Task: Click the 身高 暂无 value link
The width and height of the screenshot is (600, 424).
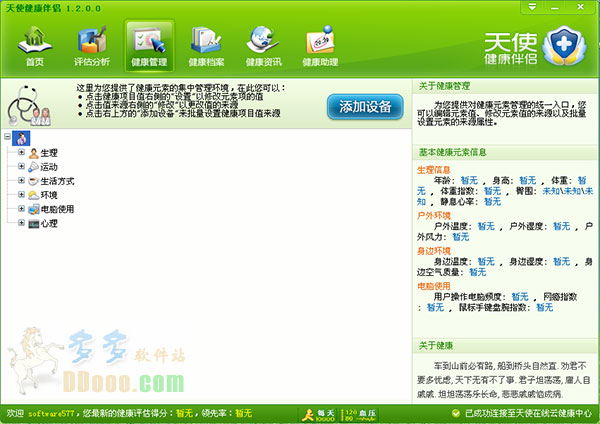Action: pos(528,180)
